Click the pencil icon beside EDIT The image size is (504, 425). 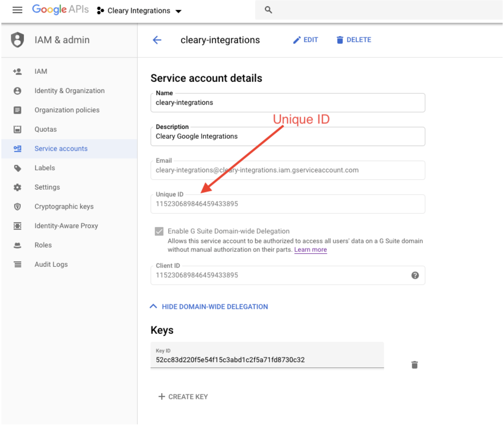[x=297, y=40]
